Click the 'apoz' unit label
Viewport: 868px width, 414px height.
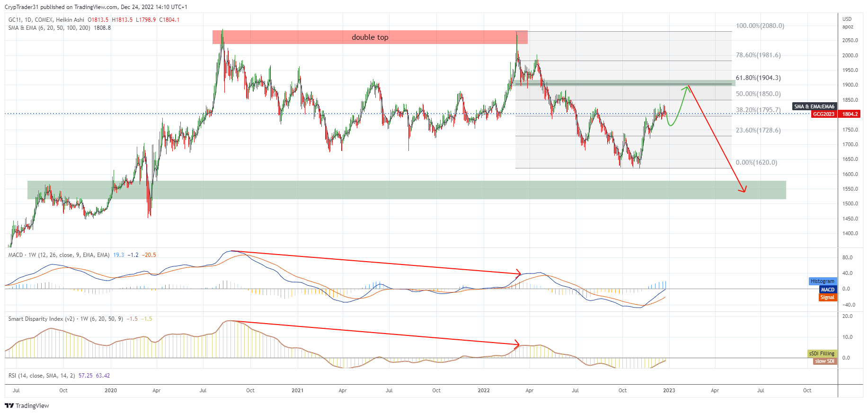[848, 26]
